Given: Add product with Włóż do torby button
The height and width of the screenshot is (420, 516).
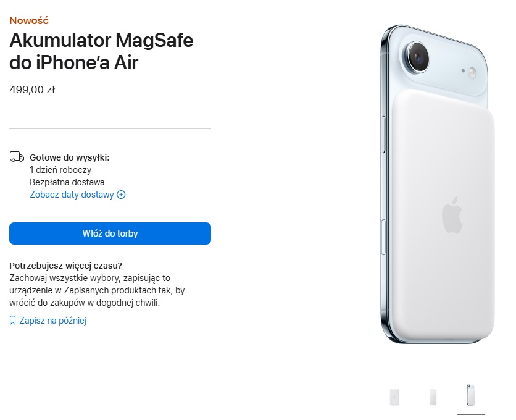Looking at the screenshot, I should click(x=110, y=233).
